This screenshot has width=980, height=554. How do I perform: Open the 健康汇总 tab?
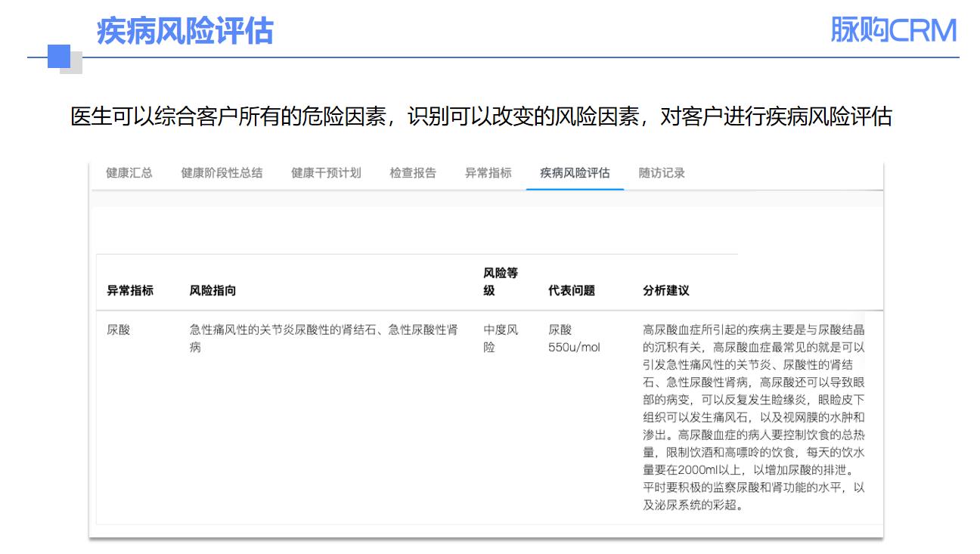point(129,173)
